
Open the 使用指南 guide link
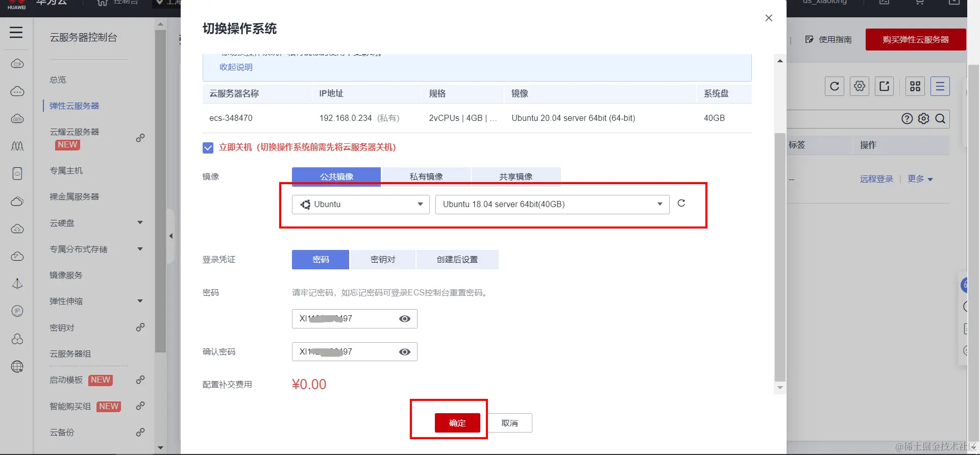[828, 39]
